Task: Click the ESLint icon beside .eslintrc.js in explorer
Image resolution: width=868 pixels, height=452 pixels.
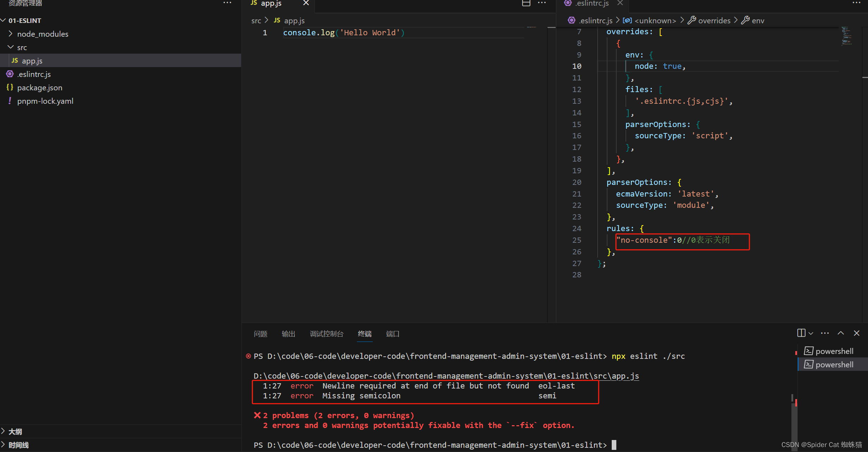Action: (10, 74)
